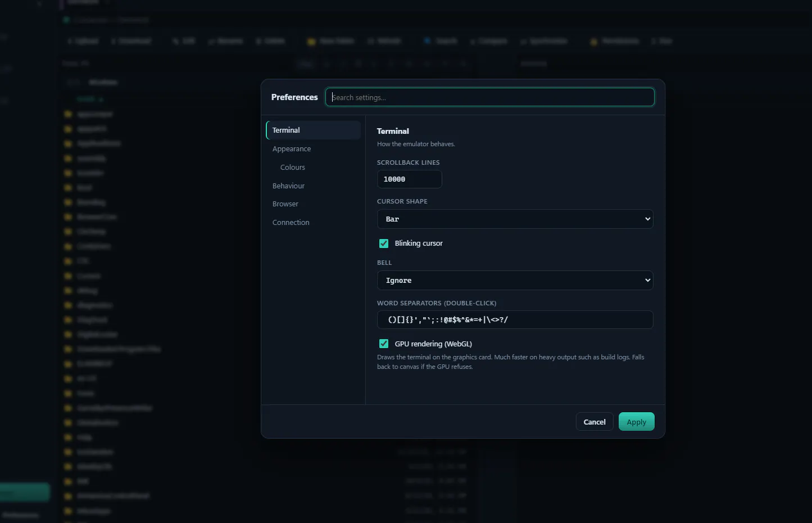This screenshot has width=812, height=523.
Task: Click the Terminal section heading
Action: [x=393, y=131]
